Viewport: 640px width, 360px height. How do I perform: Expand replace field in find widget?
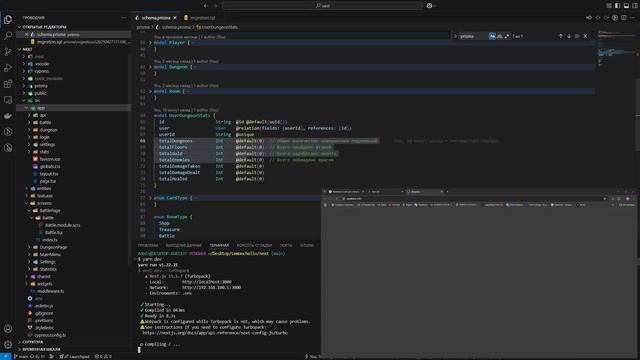coord(455,36)
